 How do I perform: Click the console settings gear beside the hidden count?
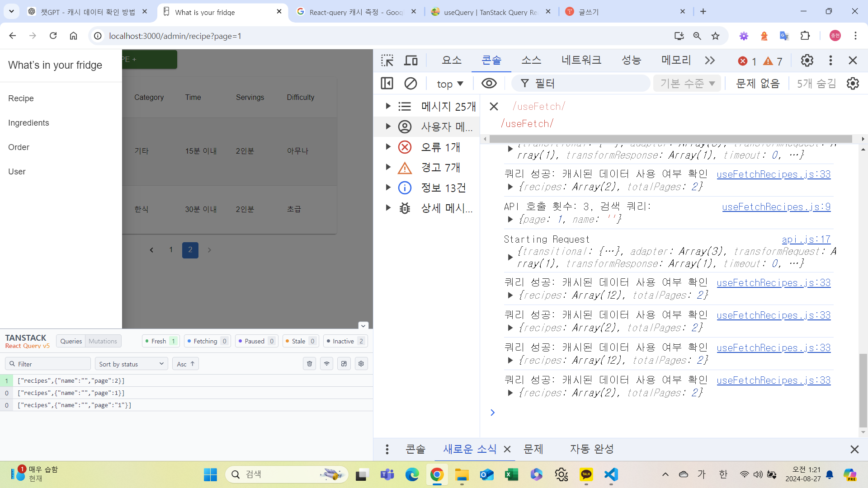853,84
